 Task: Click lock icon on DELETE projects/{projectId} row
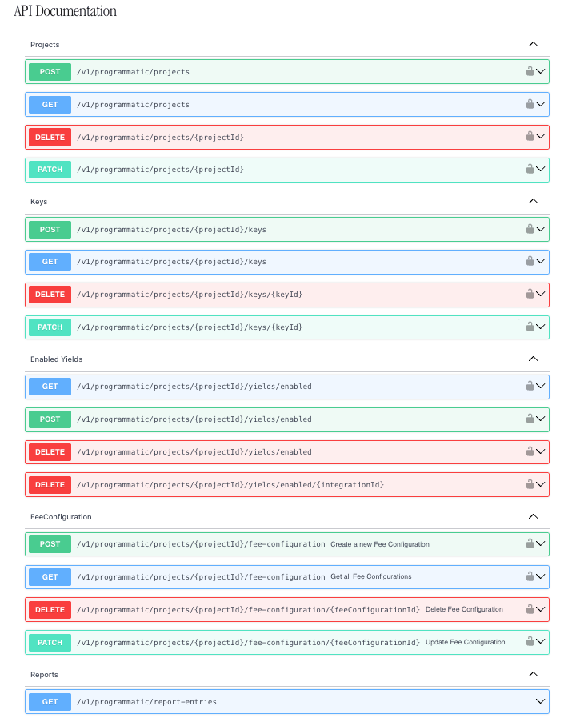point(530,136)
